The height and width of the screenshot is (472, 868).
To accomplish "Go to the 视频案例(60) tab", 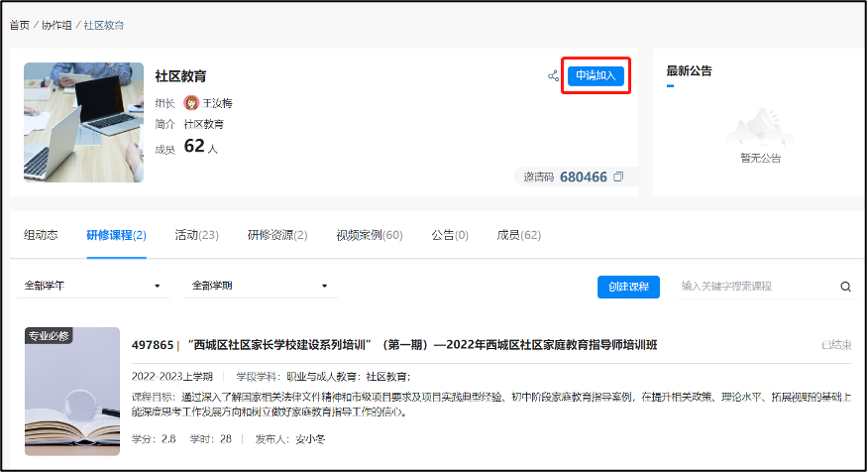I will tap(369, 235).
